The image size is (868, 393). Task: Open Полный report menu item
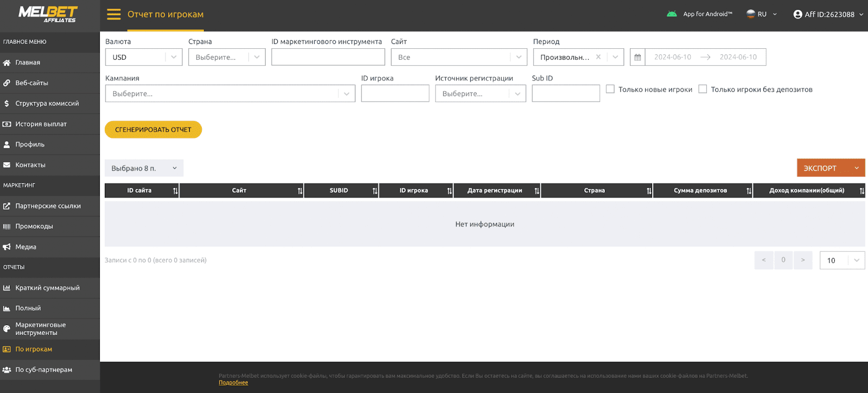coord(50,308)
